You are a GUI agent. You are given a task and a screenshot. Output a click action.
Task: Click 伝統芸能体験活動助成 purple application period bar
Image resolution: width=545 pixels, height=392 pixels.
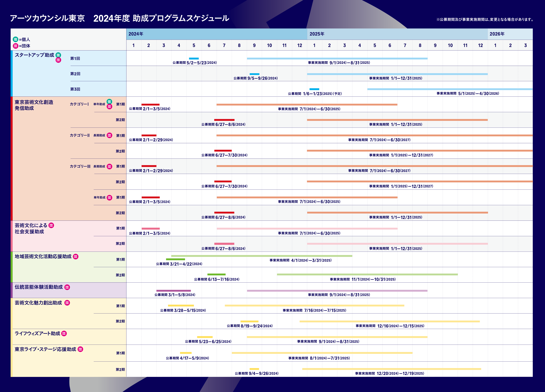[x=173, y=291]
